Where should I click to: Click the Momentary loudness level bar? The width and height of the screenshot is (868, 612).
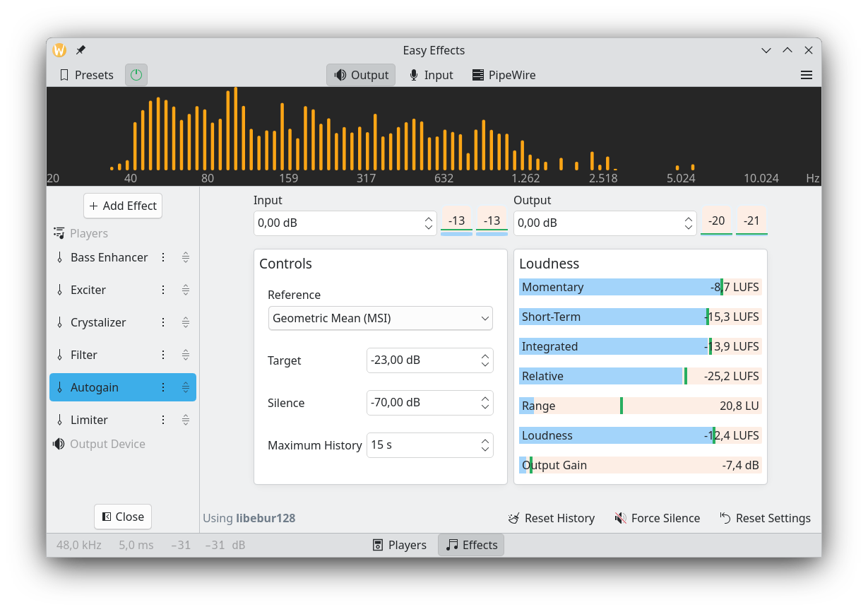click(640, 288)
